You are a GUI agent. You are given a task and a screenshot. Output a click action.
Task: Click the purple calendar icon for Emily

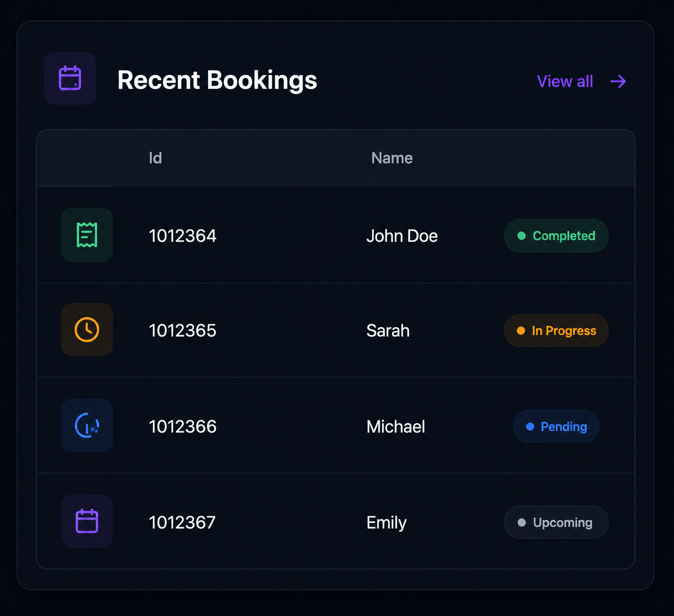tap(87, 521)
